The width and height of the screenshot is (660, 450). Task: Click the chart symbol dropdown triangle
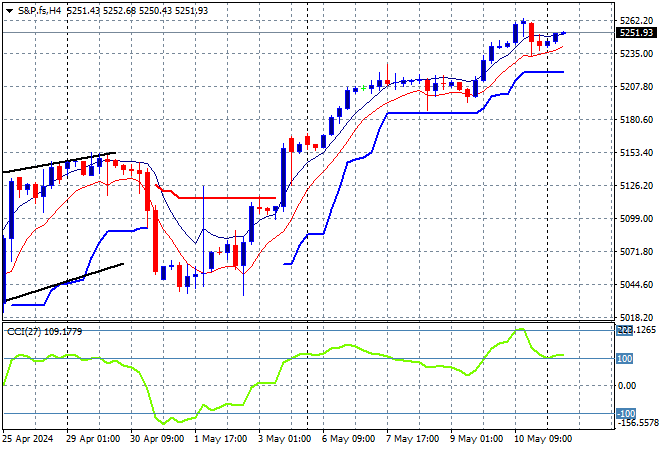(x=9, y=9)
